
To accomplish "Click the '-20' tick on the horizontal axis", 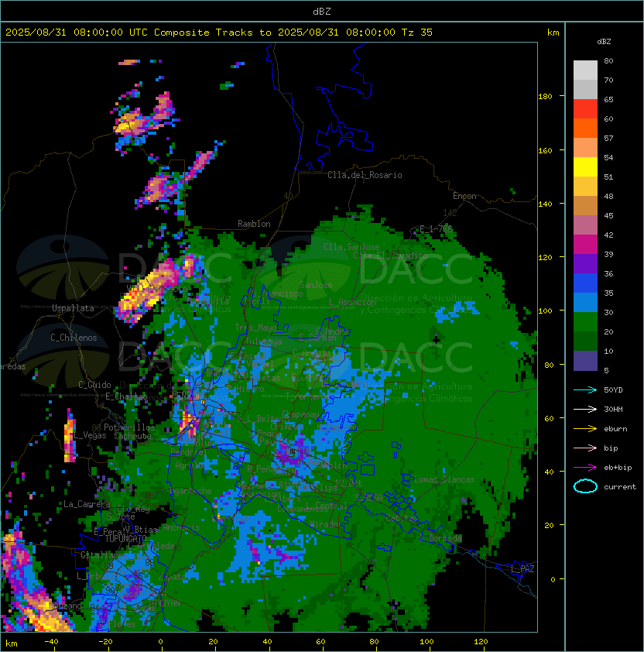I will [105, 642].
